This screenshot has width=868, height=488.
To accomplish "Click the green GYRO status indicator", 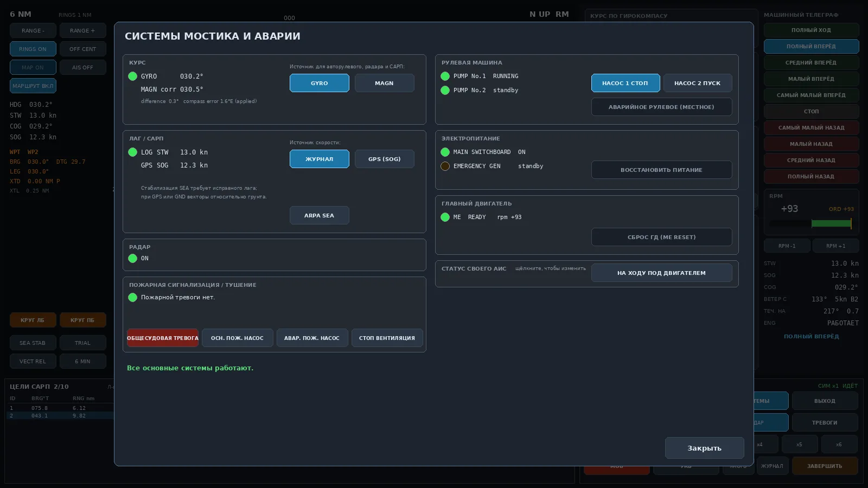I will coord(132,76).
